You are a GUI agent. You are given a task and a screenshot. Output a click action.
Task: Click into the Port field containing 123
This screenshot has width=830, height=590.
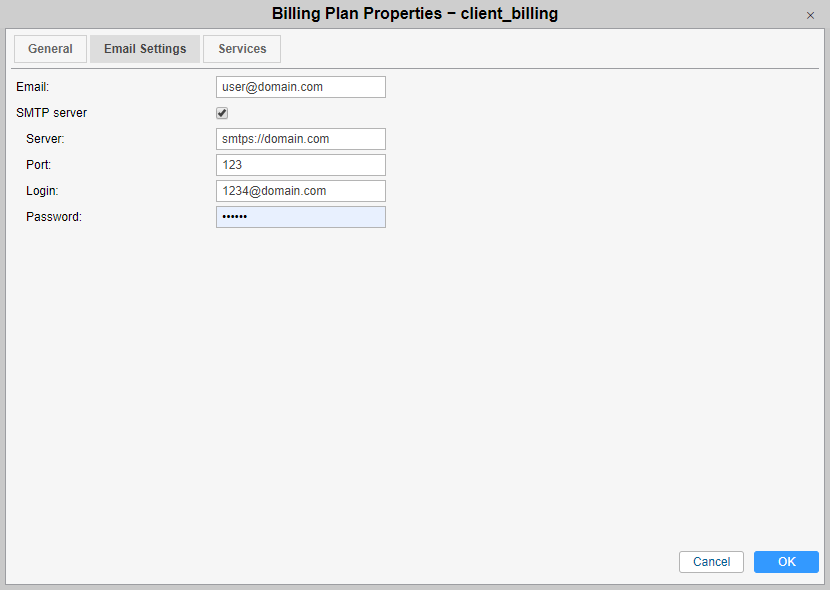click(301, 165)
